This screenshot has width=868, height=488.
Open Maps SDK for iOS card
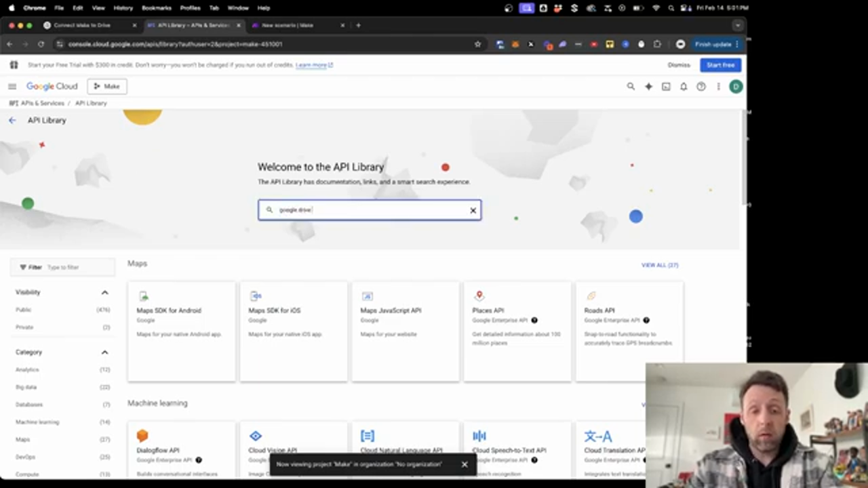coord(294,331)
